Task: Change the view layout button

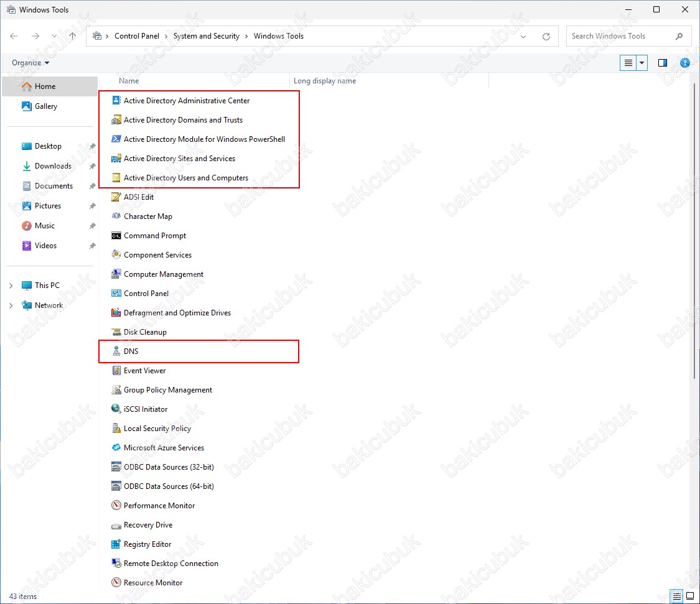Action: click(x=628, y=63)
